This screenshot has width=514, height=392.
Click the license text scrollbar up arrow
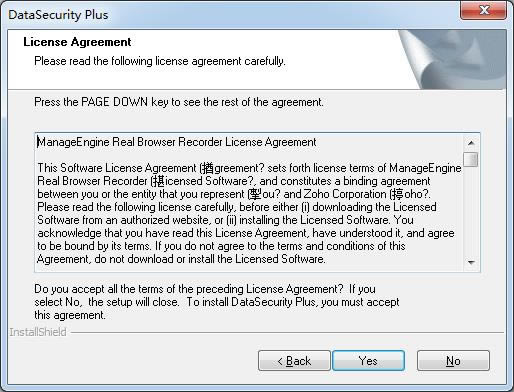[x=471, y=143]
